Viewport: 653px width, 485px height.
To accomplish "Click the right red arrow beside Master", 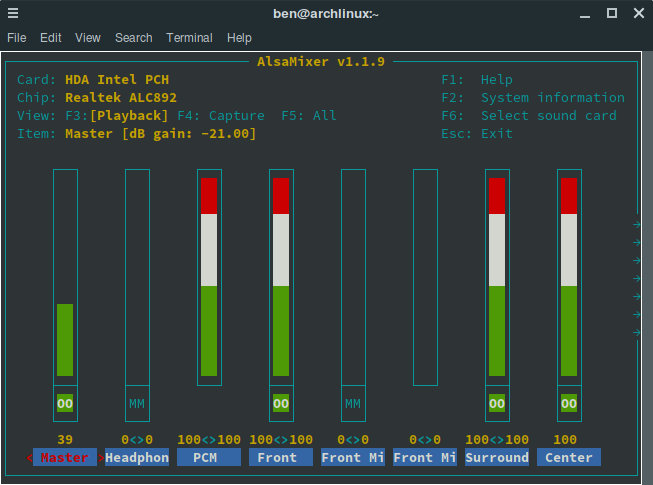I will tap(101, 458).
